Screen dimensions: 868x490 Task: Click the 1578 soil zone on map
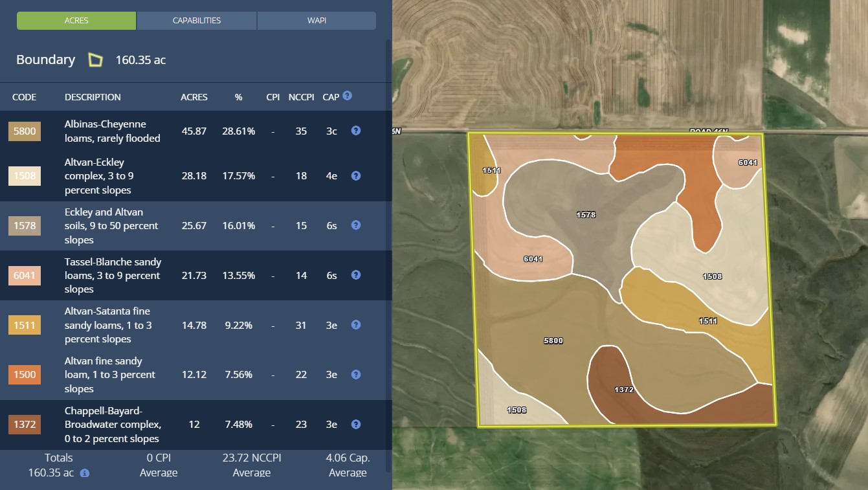pos(586,214)
